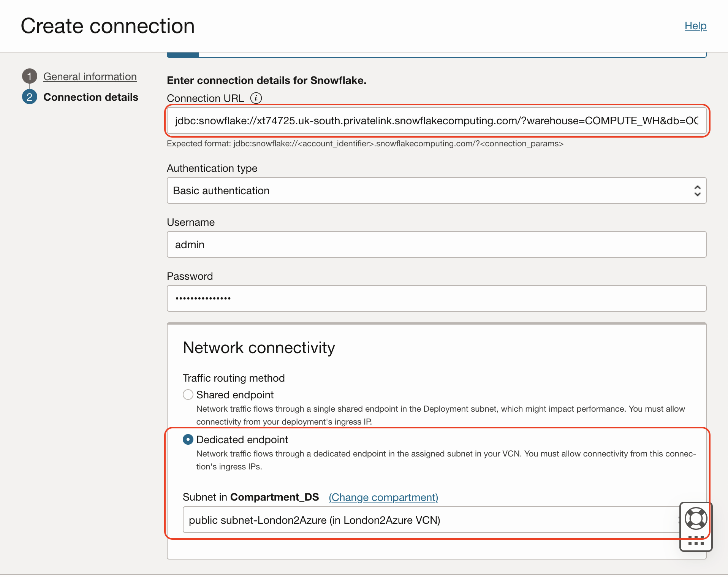Go to the General information step

[x=90, y=76]
